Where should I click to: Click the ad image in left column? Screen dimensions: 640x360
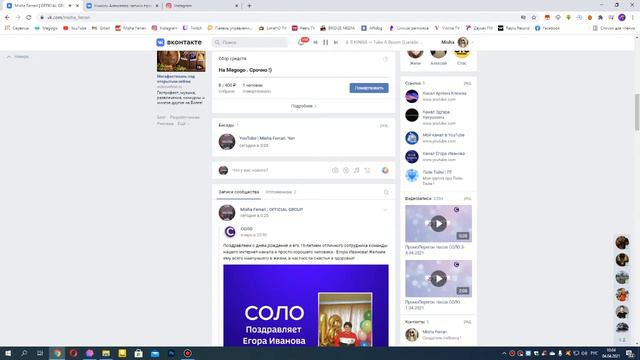(x=181, y=61)
